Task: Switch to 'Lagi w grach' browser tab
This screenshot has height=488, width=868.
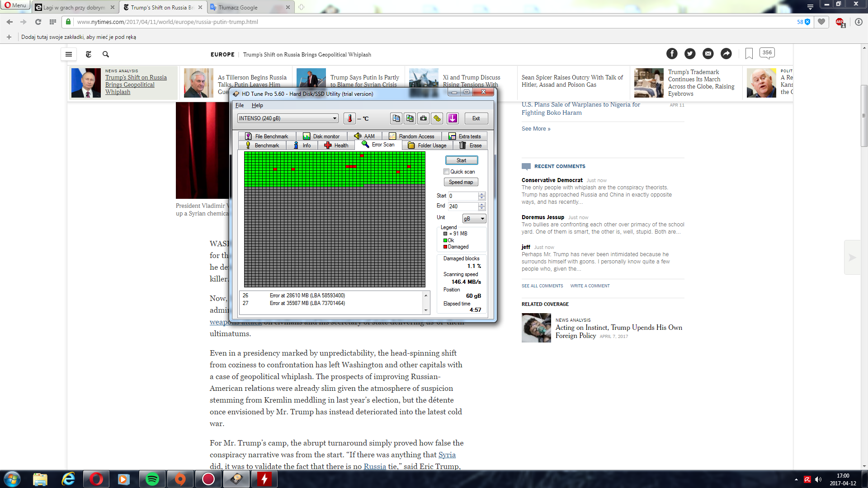Action: click(75, 7)
